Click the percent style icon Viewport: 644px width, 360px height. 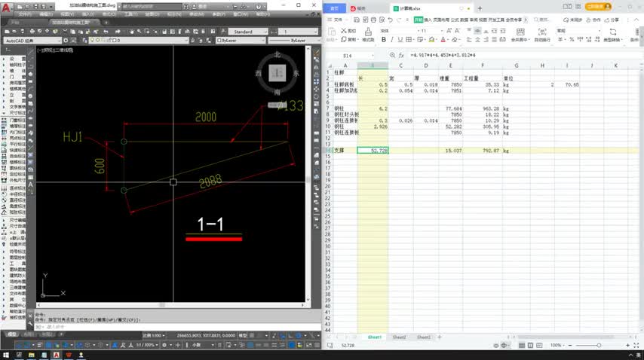point(572,40)
